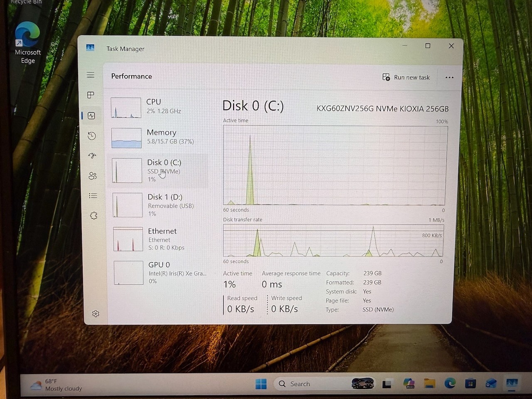Click the Read speed 0 KB/s value
Image resolution: width=532 pixels, height=399 pixels.
[240, 309]
